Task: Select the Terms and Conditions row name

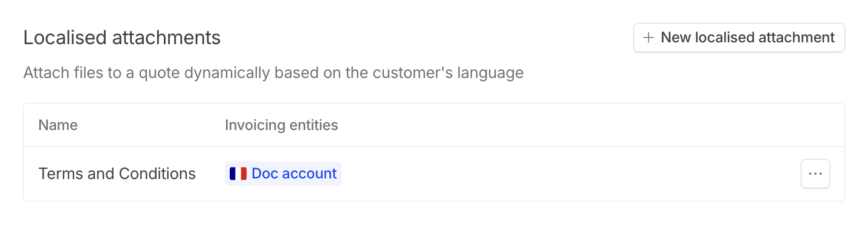Action: [x=117, y=174]
